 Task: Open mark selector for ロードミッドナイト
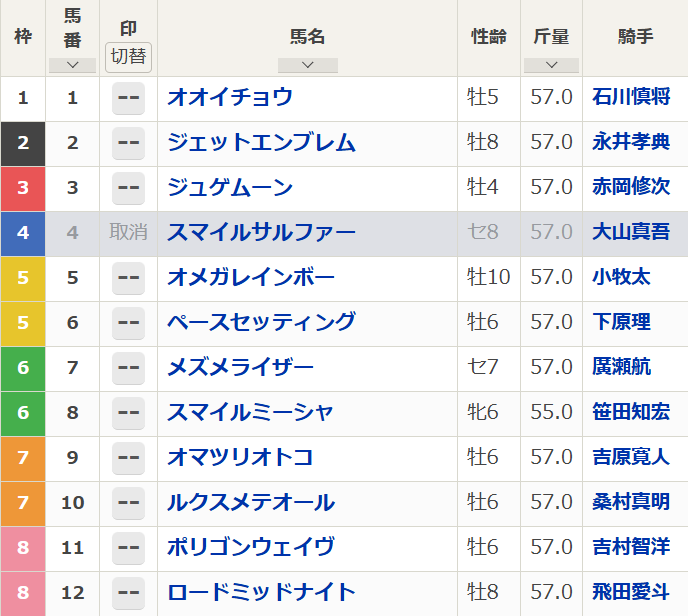pyautogui.click(x=128, y=593)
